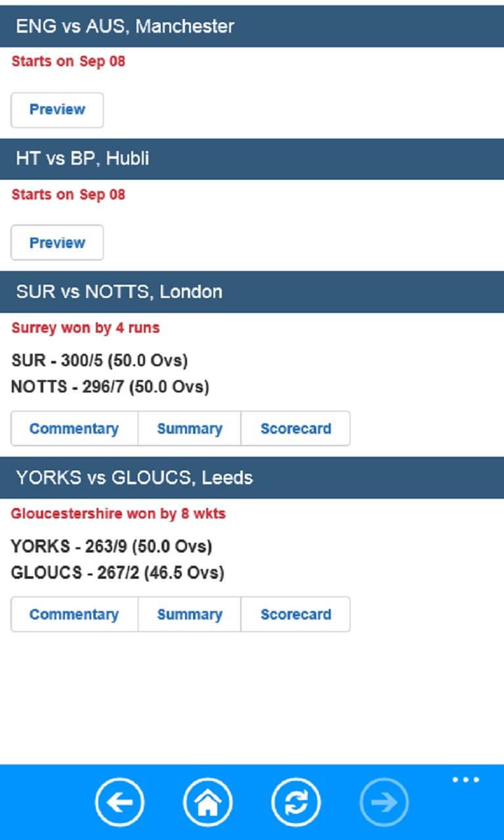Select the HT vs BP, Hubli header

(252, 159)
